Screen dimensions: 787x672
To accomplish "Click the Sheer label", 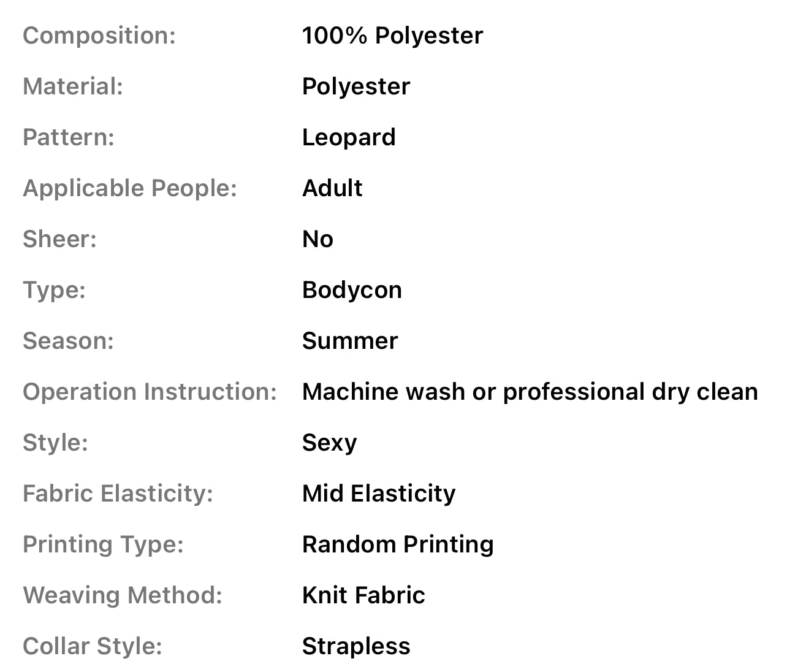I will click(59, 239).
